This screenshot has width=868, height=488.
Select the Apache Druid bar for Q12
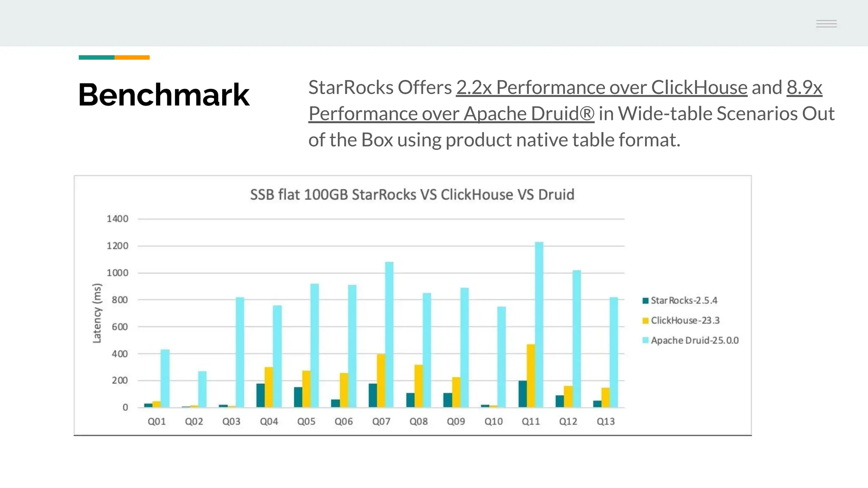(x=576, y=339)
